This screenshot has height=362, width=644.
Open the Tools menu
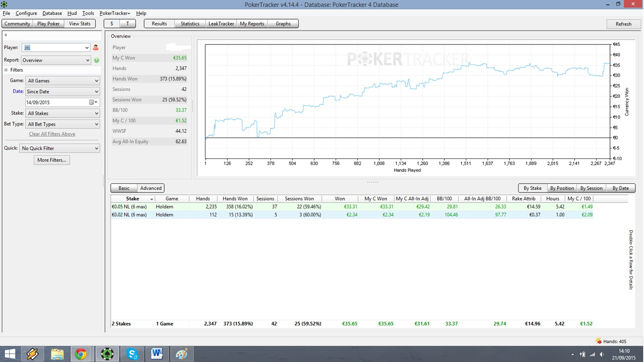[x=88, y=13]
